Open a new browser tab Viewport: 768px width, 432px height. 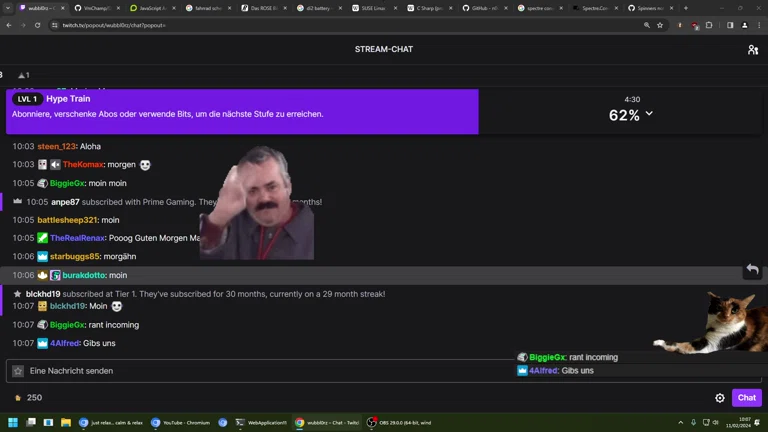686,8
